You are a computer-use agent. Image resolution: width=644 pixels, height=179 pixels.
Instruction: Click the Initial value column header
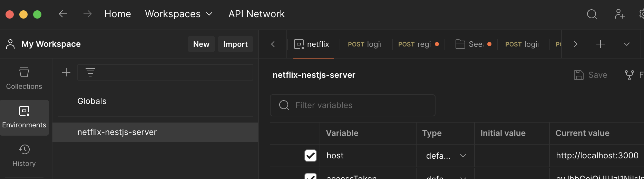(503, 133)
